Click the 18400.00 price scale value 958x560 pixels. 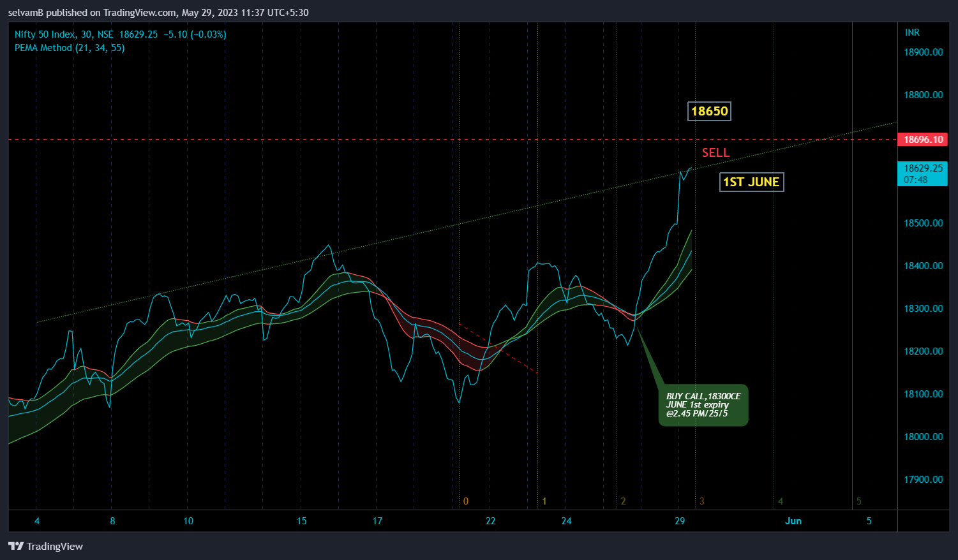(923, 266)
